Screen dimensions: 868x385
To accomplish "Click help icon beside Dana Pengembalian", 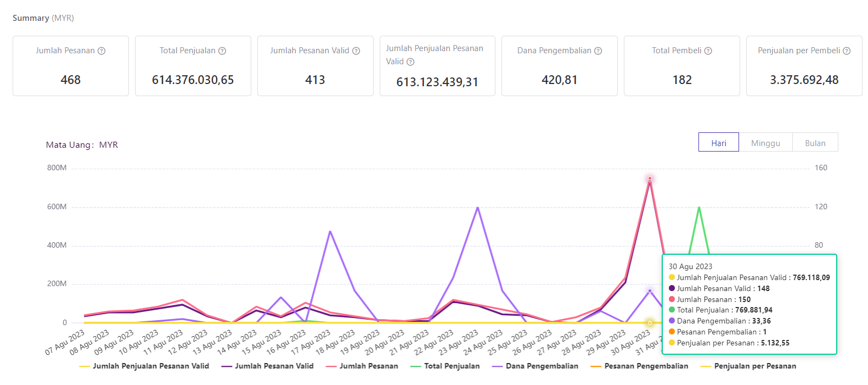I will pyautogui.click(x=598, y=51).
